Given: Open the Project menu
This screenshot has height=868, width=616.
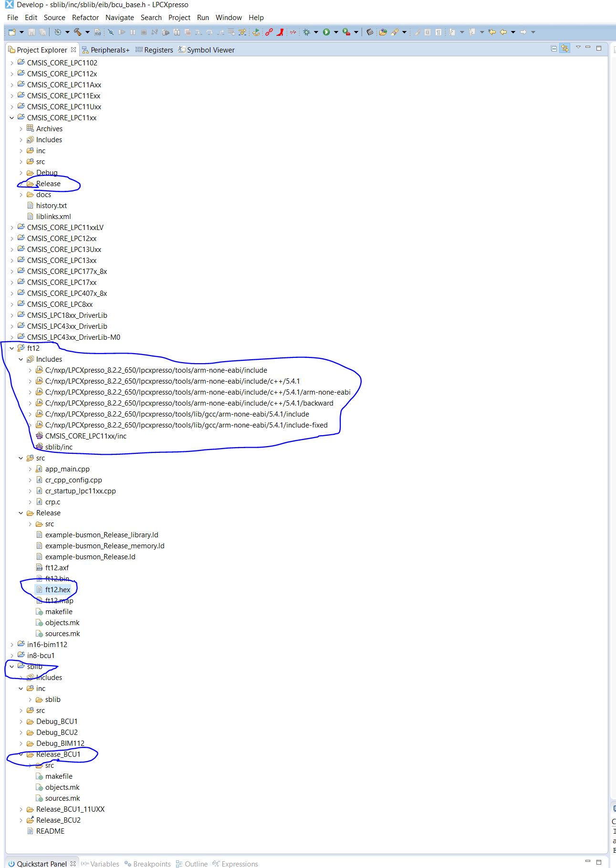Looking at the screenshot, I should [x=179, y=18].
